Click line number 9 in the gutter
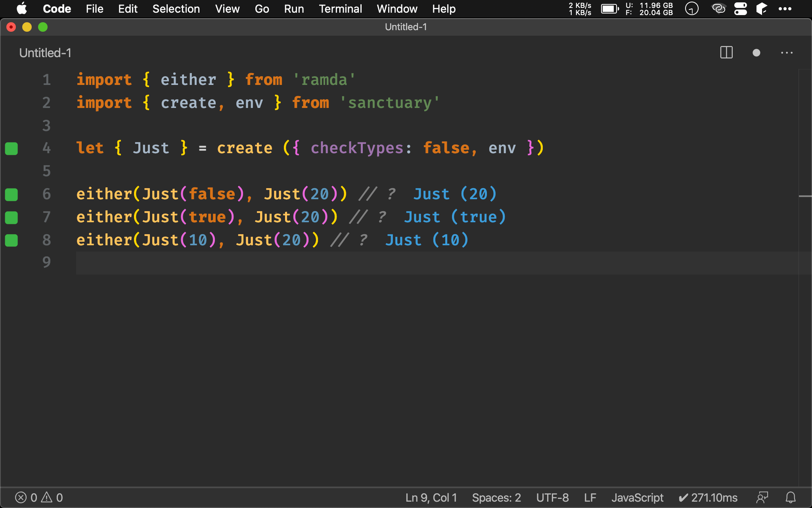This screenshot has height=508, width=812. click(47, 262)
